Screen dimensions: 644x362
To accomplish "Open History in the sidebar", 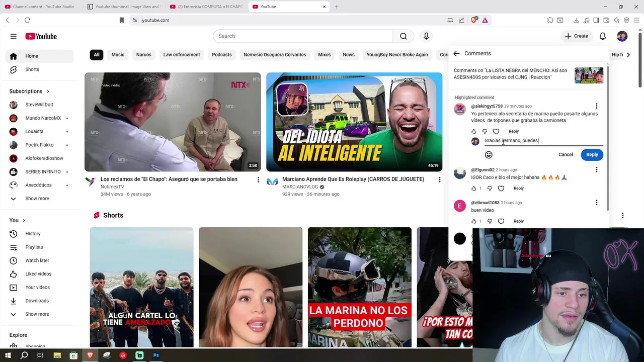I will pos(40,234).
